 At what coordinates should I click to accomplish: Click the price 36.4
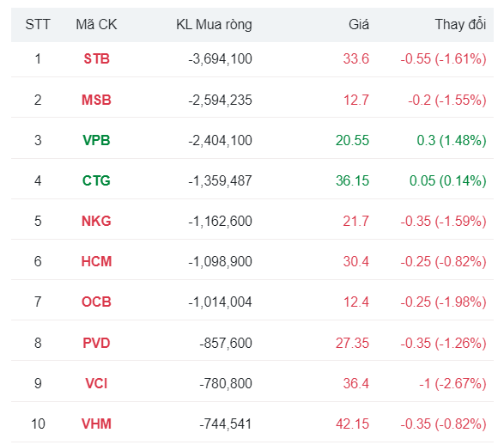[355, 384]
